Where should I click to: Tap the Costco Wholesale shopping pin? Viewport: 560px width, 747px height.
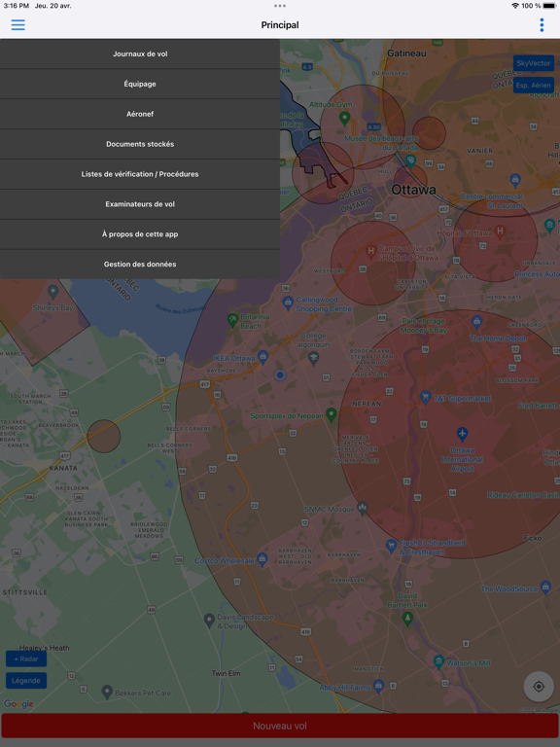[262, 559]
